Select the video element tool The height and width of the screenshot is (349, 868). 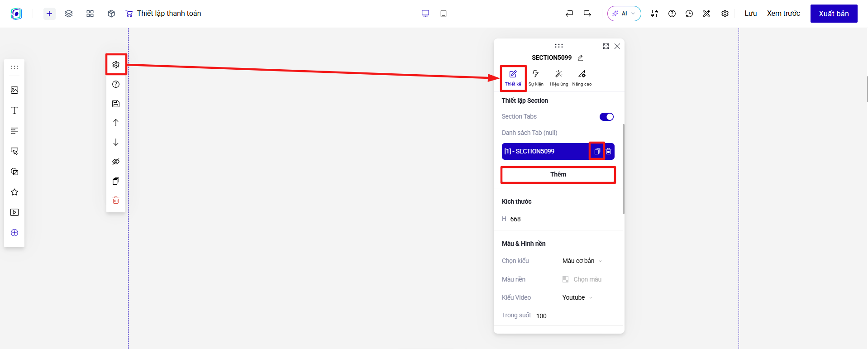pos(14,212)
